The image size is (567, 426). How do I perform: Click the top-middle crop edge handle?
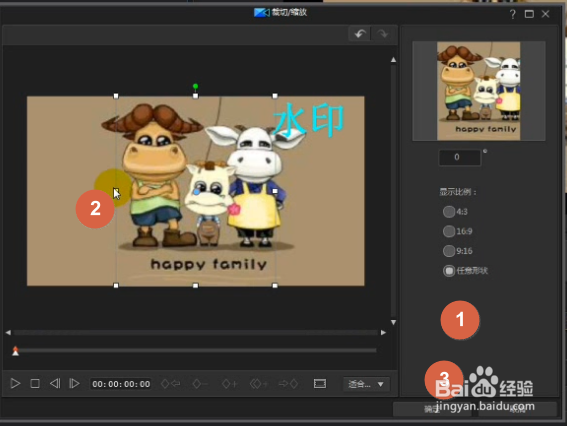click(x=195, y=96)
